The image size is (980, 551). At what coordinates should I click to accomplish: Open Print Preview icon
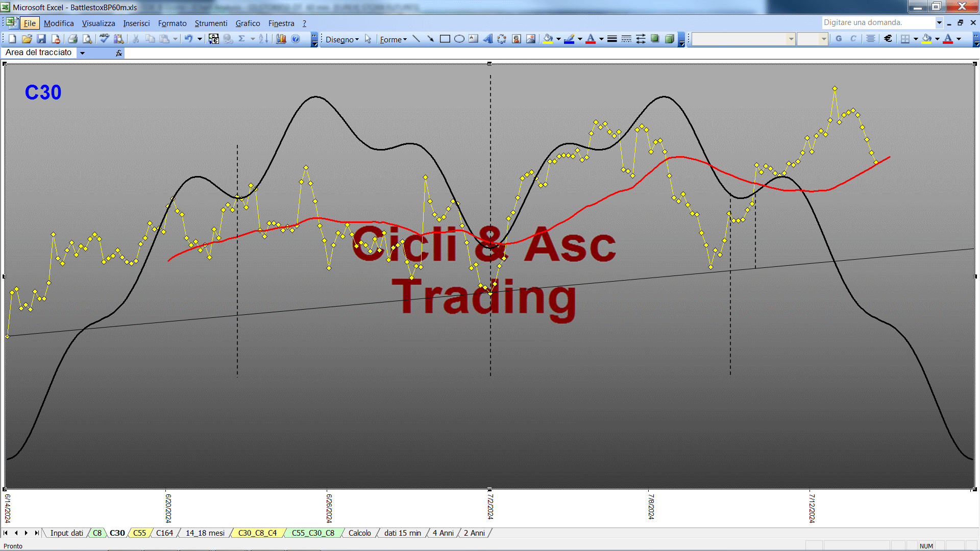(87, 39)
